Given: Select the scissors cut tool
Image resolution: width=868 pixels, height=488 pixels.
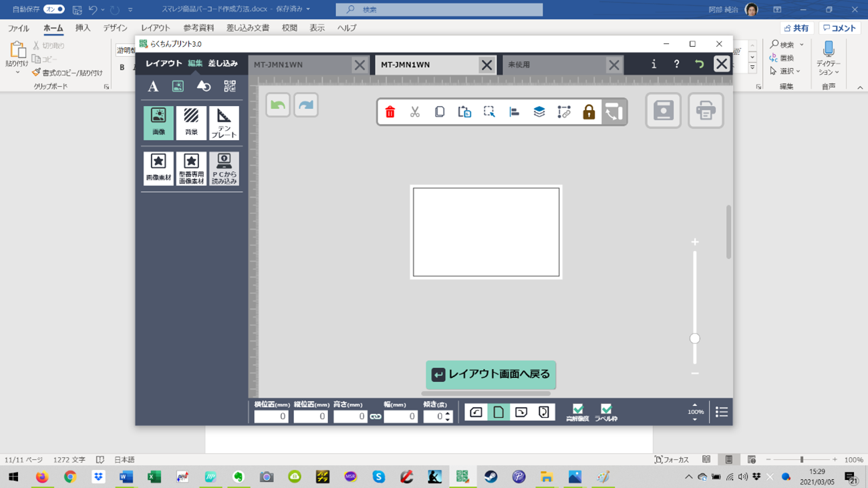Looking at the screenshot, I should (x=415, y=112).
